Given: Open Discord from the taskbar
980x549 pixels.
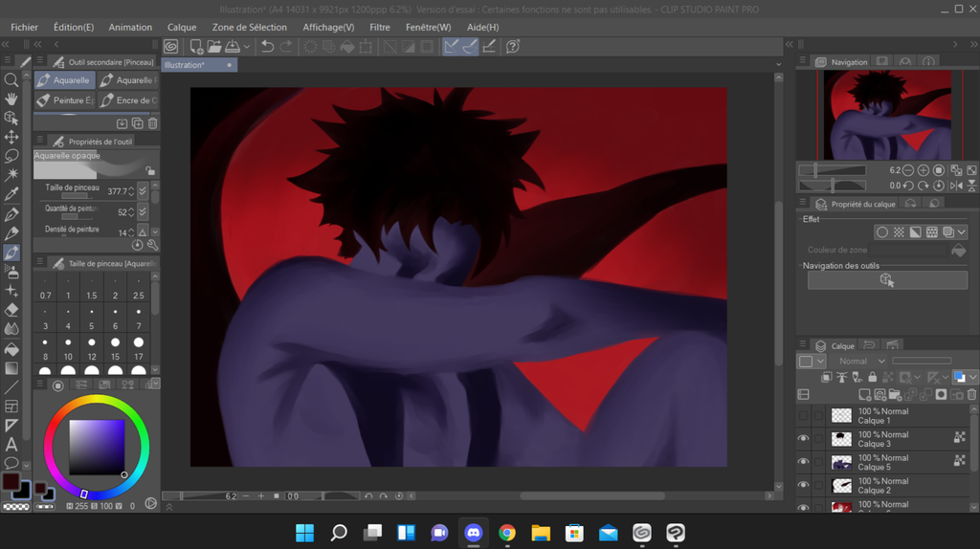Looking at the screenshot, I should [x=473, y=533].
